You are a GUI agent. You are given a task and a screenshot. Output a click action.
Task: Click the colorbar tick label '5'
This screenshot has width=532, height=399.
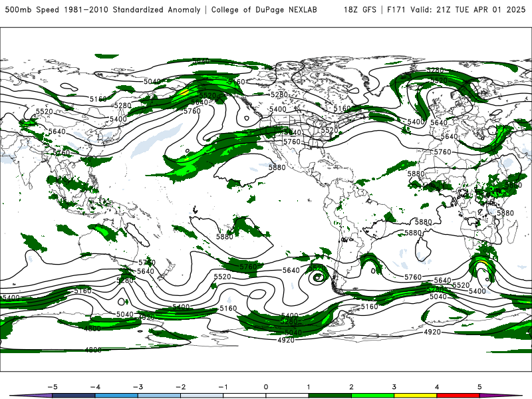[479, 387]
